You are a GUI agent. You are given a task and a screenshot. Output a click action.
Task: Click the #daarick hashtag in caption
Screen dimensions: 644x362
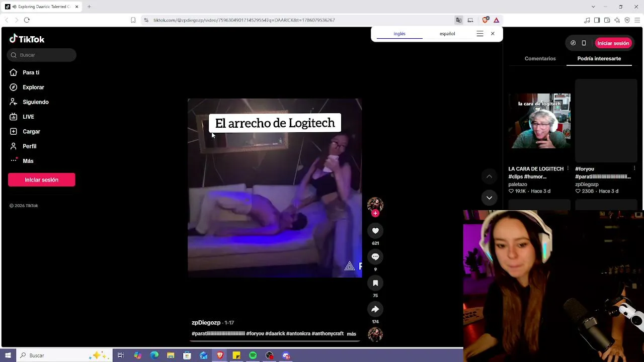[x=275, y=334]
